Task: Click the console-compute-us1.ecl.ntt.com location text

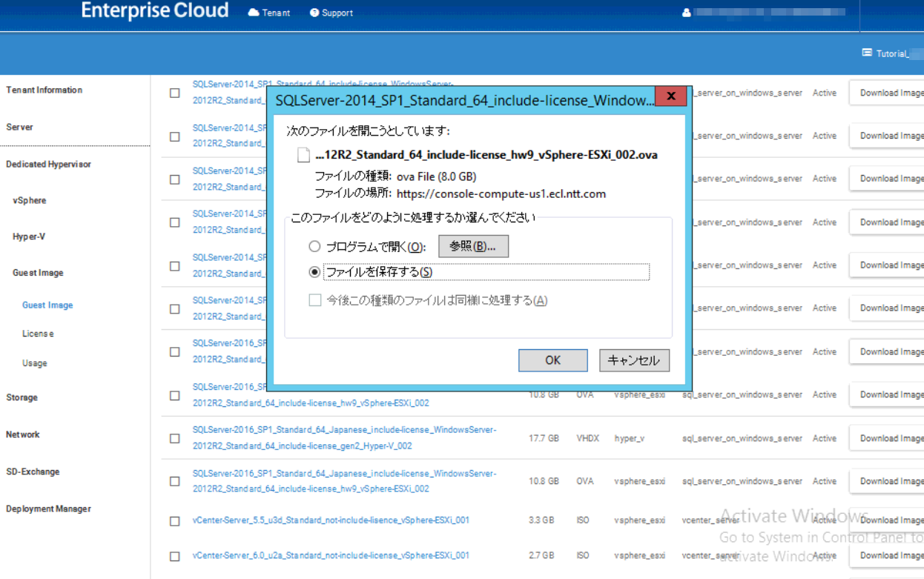Action: (x=501, y=194)
